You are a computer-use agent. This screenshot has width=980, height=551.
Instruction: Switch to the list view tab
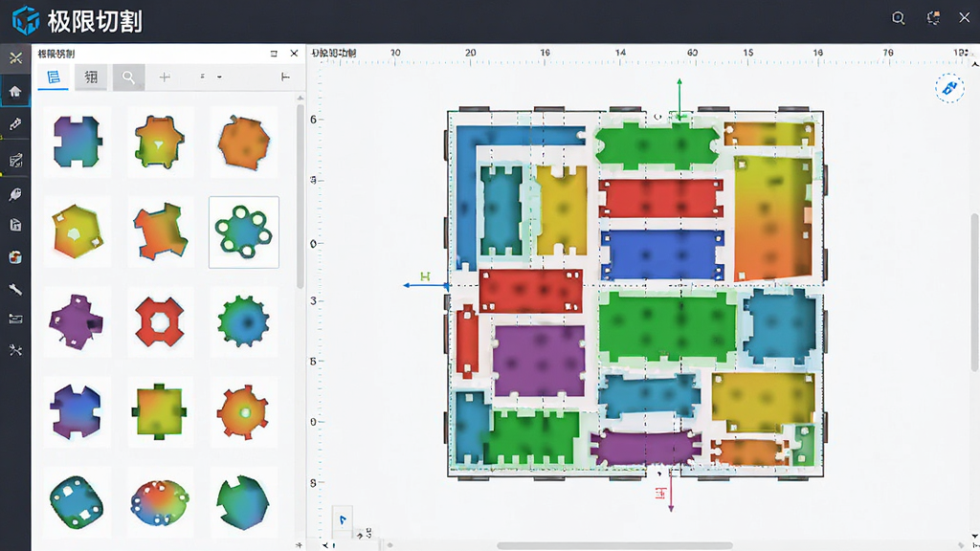click(54, 77)
